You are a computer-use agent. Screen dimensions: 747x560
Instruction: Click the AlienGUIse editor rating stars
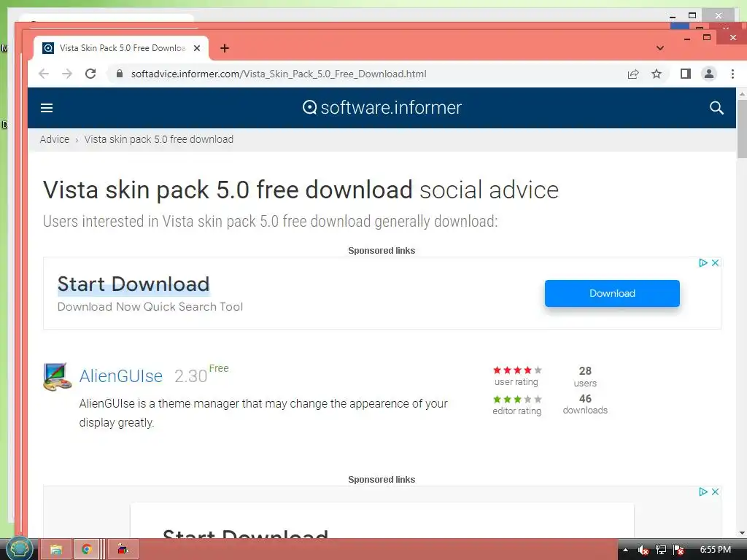pyautogui.click(x=517, y=399)
